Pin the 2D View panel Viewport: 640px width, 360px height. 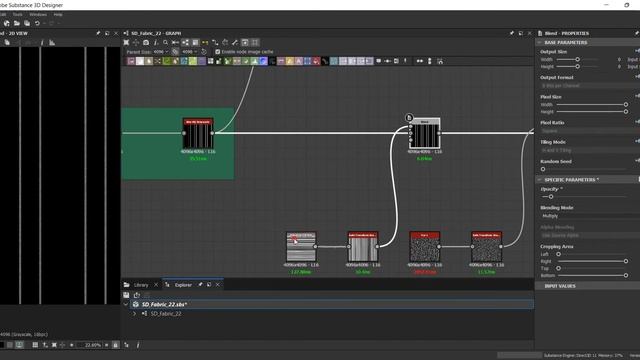(x=98, y=33)
